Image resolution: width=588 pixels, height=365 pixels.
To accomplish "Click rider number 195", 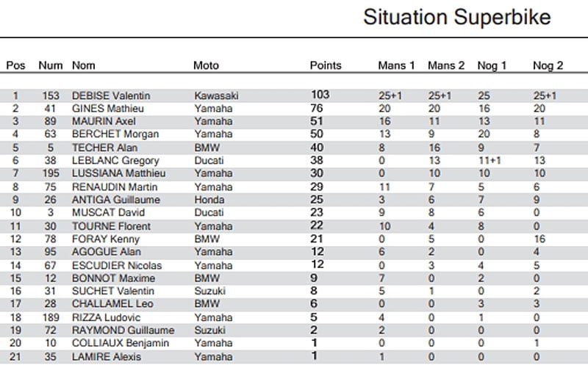I will 49,173.
